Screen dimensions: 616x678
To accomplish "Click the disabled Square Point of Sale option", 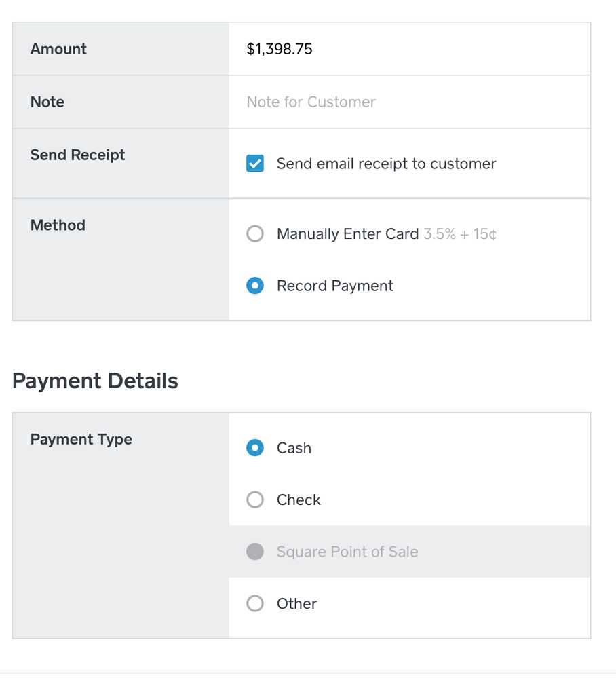I will coord(255,552).
